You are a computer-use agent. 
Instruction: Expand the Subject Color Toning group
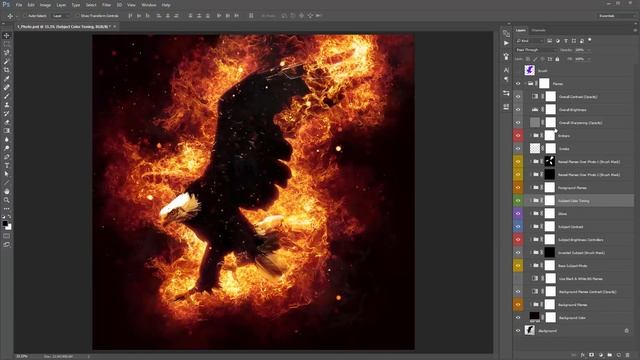[x=531, y=200]
